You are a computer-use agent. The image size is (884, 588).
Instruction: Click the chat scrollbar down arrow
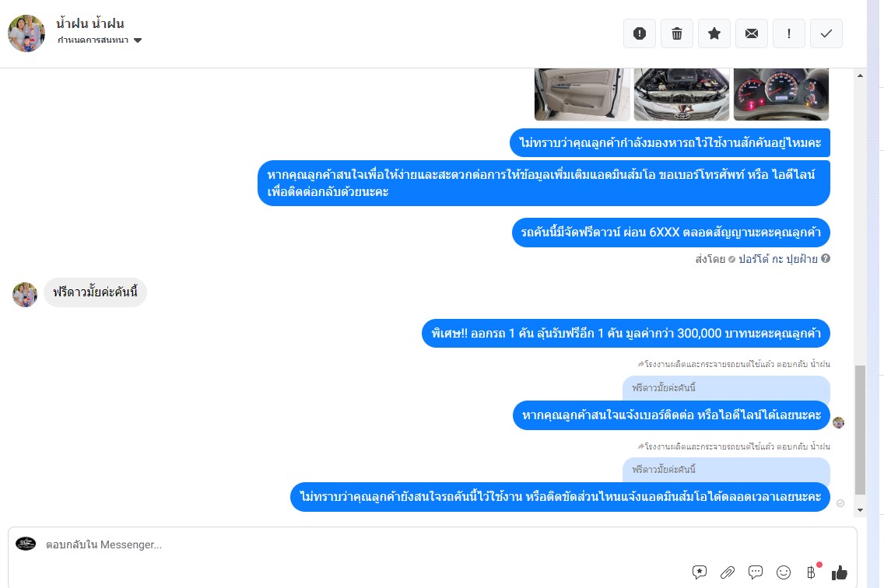(x=860, y=510)
